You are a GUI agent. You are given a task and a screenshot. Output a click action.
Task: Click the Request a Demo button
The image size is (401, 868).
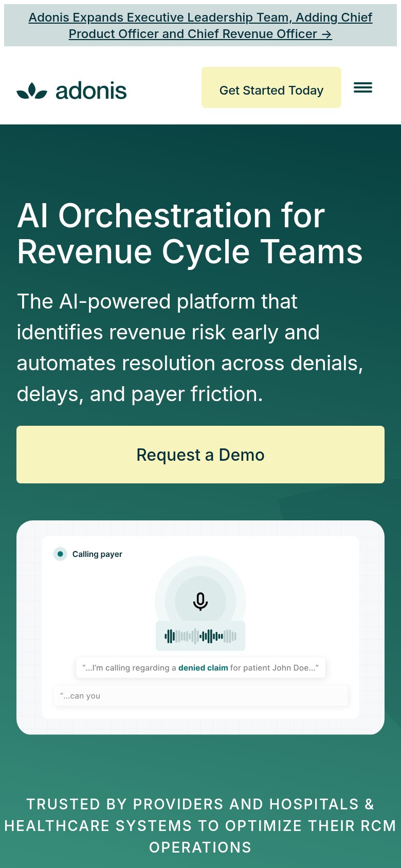click(x=200, y=455)
